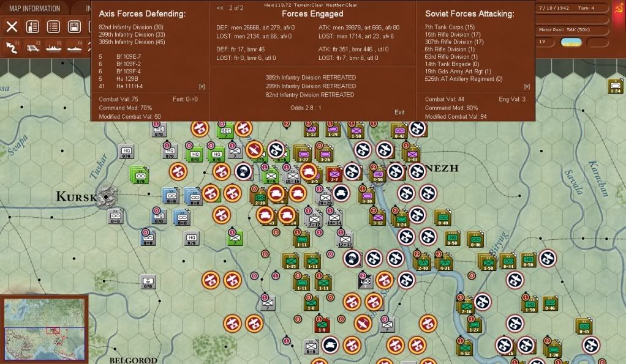
Task: Select the unit counter labeled 1-43
Action: pyautogui.click(x=412, y=154)
